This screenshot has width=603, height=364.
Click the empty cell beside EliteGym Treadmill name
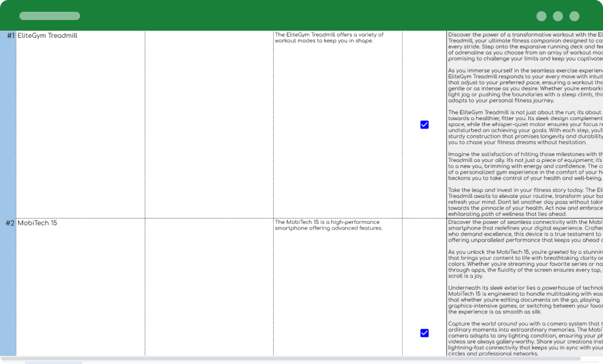(x=209, y=124)
